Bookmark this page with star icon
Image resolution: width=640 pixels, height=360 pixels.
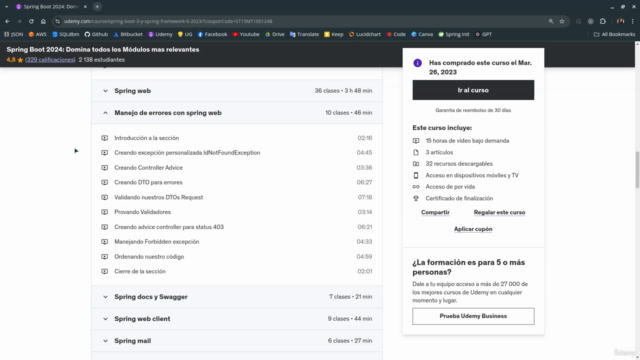(x=562, y=21)
